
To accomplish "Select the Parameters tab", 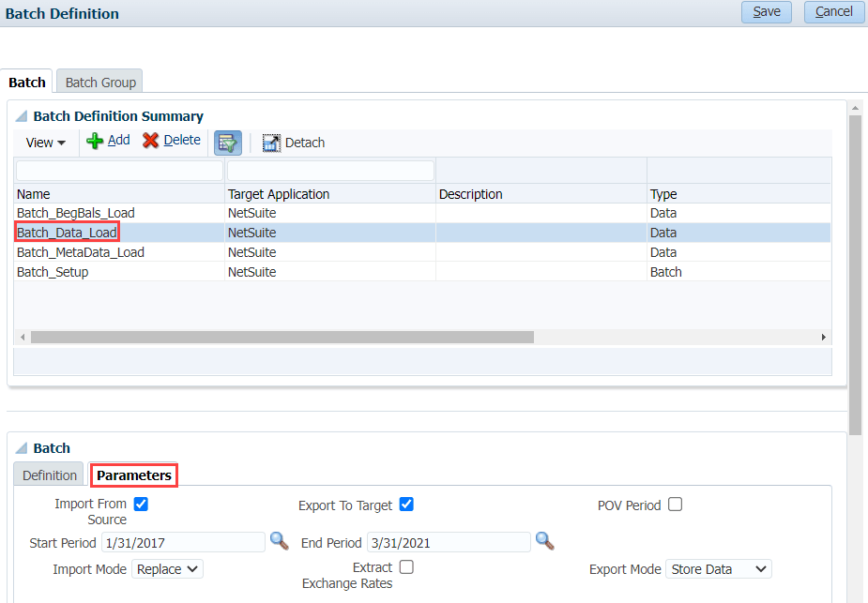I will [134, 475].
